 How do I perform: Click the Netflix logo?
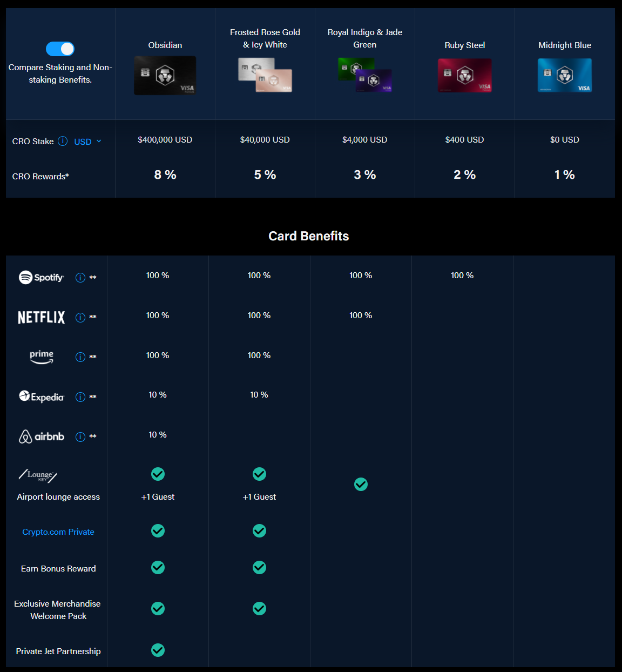42,318
